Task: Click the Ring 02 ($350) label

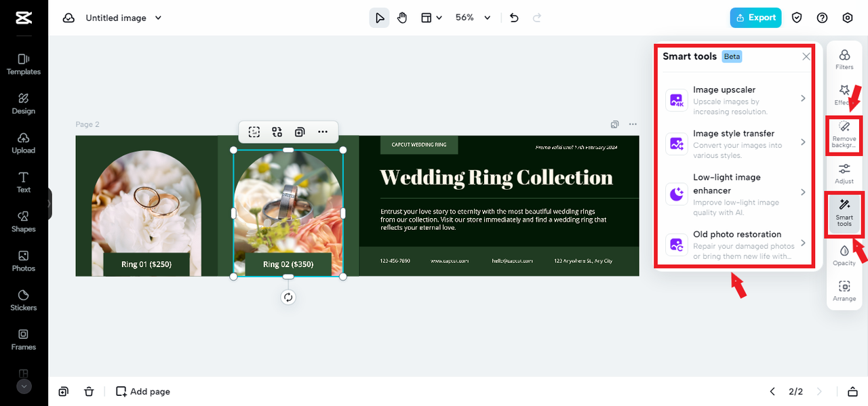Action: (288, 264)
